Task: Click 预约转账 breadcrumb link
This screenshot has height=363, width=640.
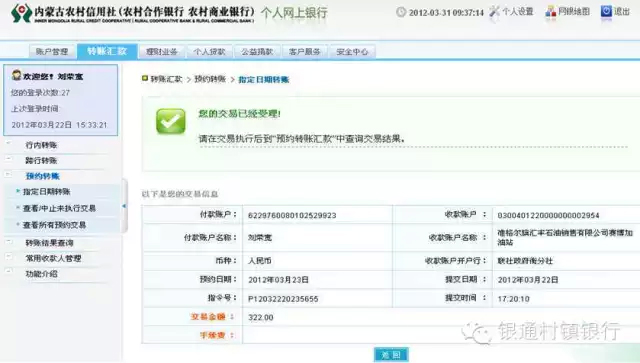Action: click(210, 79)
